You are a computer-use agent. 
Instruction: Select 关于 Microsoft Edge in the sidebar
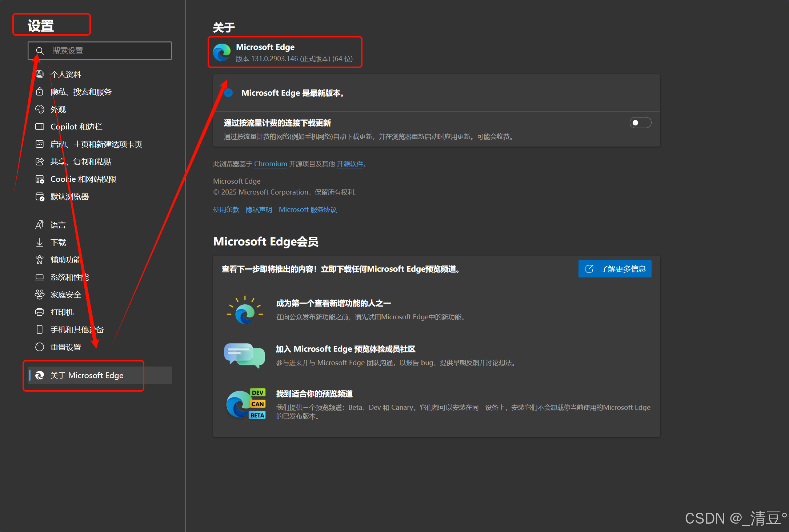tap(100, 375)
